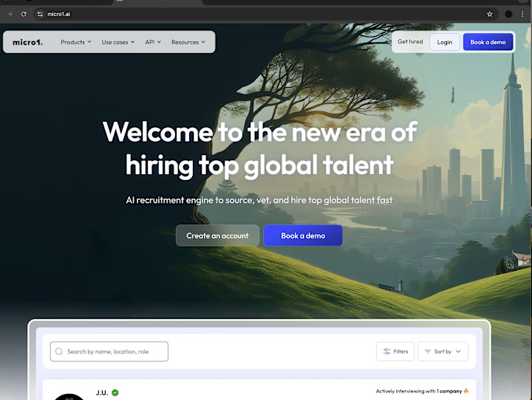
Task: Click the micro1.ai address bar
Action: coord(265,14)
